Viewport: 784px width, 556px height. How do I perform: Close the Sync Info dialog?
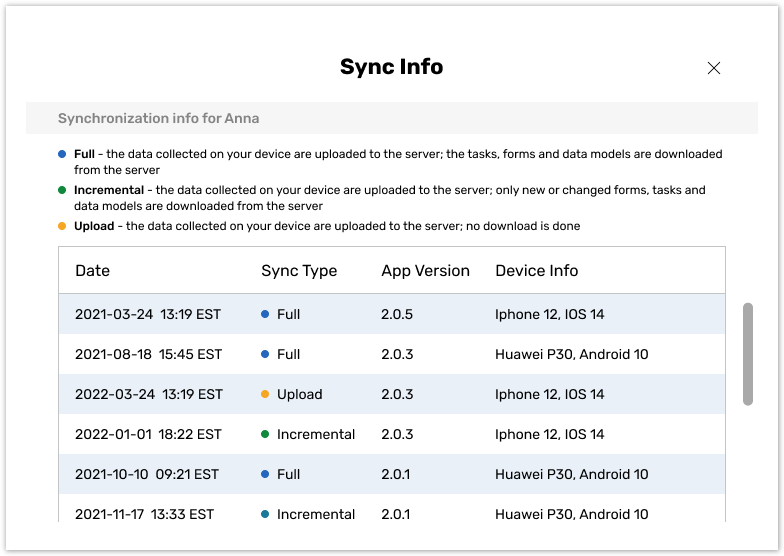(714, 68)
